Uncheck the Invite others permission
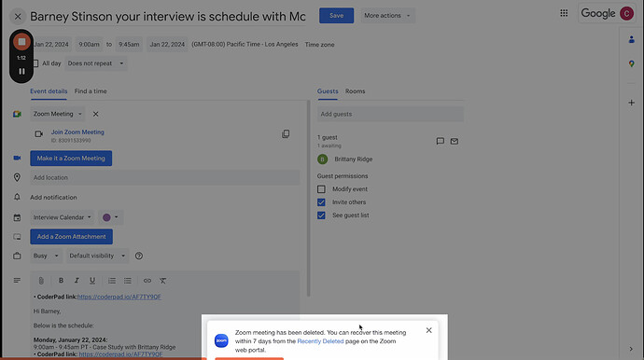The width and height of the screenshot is (644, 360). click(x=321, y=202)
